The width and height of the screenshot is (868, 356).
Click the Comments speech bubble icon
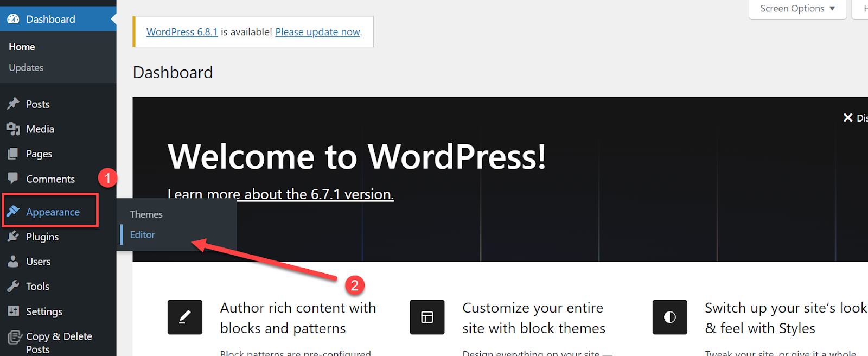(13, 178)
